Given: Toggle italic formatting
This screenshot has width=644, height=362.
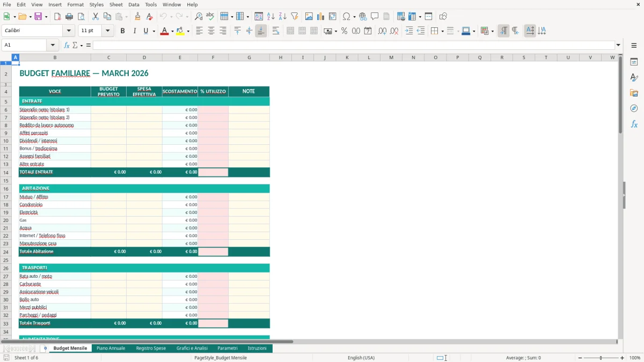Looking at the screenshot, I should (x=134, y=31).
